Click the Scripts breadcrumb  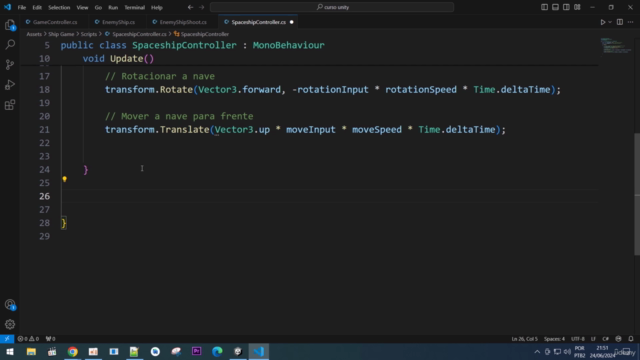point(89,34)
